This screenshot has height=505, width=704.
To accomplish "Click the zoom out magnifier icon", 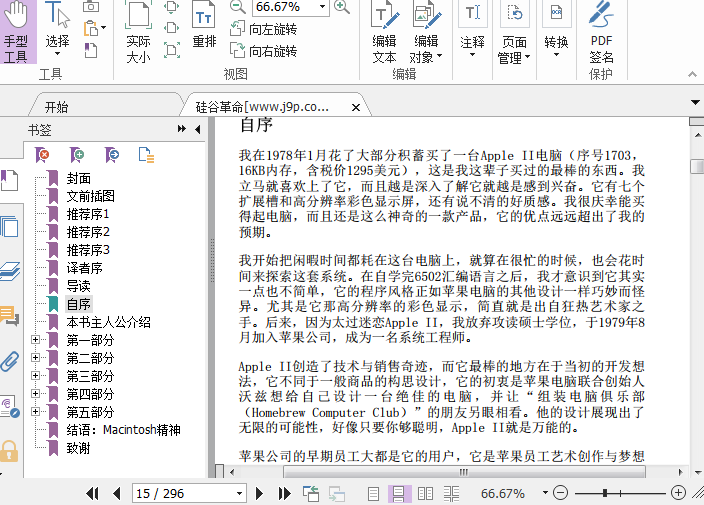I will [238, 7].
